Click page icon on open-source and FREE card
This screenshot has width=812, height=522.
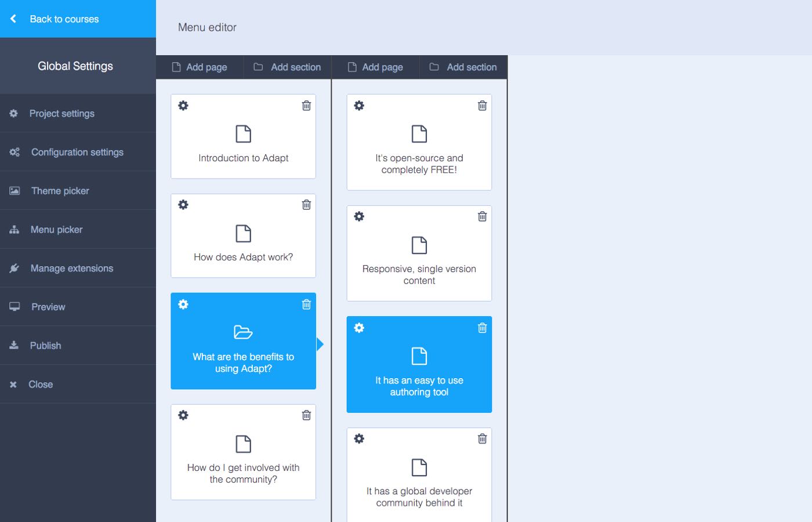point(419,134)
